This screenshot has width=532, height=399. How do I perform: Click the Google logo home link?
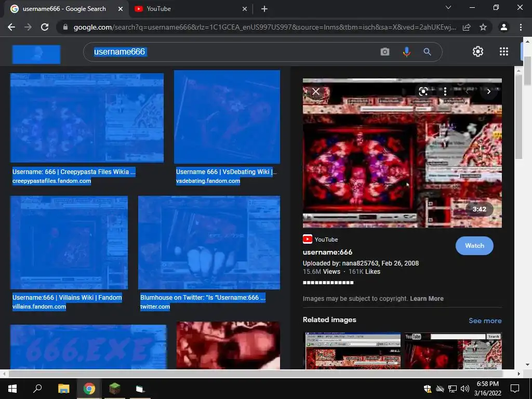pyautogui.click(x=36, y=54)
